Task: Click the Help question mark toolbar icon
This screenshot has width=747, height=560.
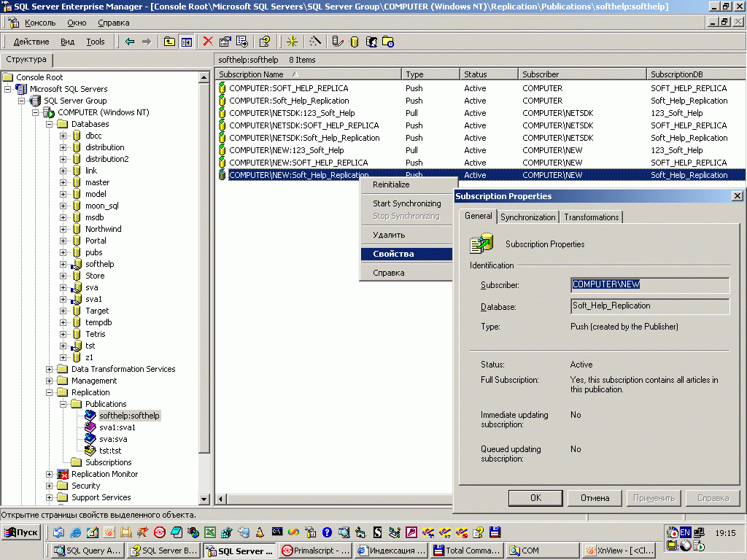Action: coord(265,42)
